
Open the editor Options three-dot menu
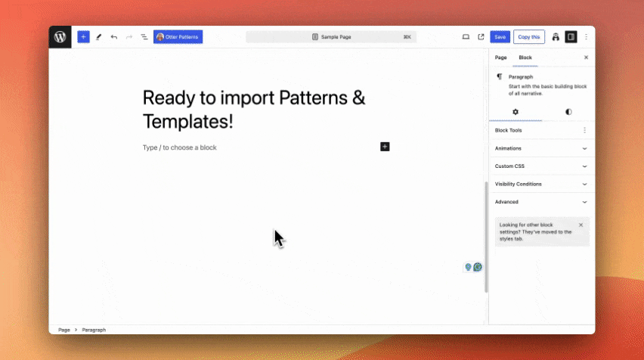(x=586, y=37)
